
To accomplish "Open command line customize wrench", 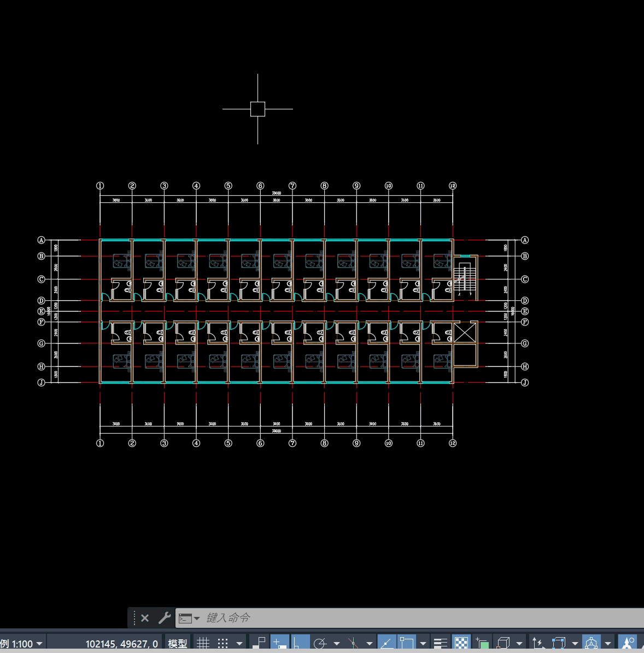I will click(x=164, y=618).
